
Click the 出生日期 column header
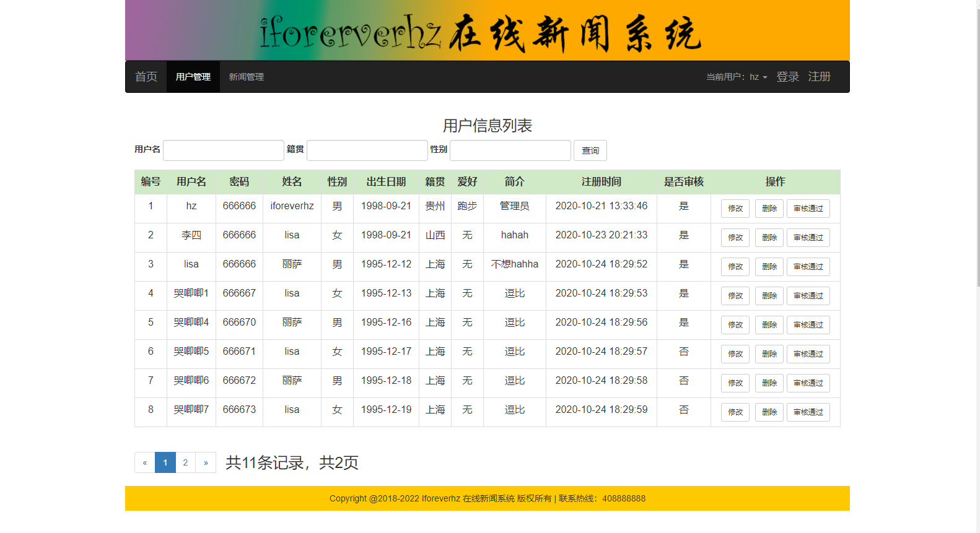pyautogui.click(x=386, y=181)
